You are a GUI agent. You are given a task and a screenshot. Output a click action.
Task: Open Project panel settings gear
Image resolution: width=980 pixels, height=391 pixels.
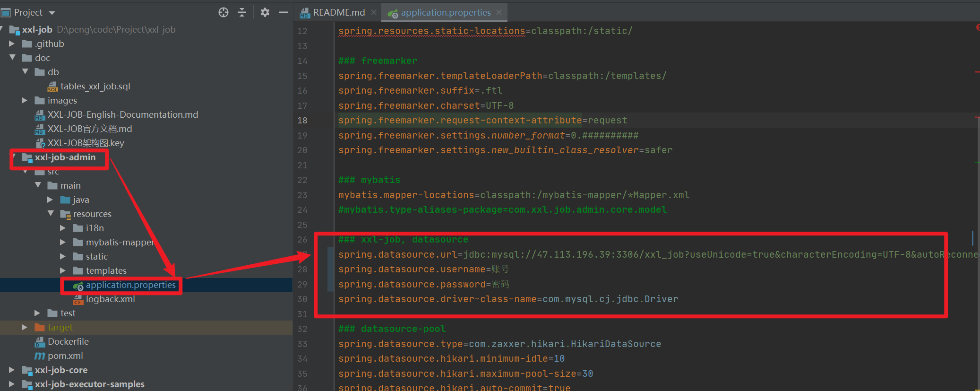[265, 12]
